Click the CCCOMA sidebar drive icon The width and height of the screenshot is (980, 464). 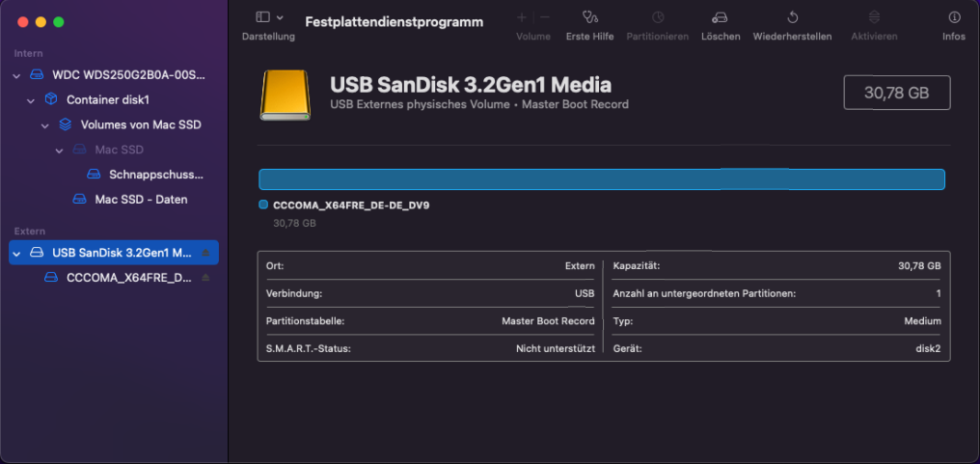point(51,278)
